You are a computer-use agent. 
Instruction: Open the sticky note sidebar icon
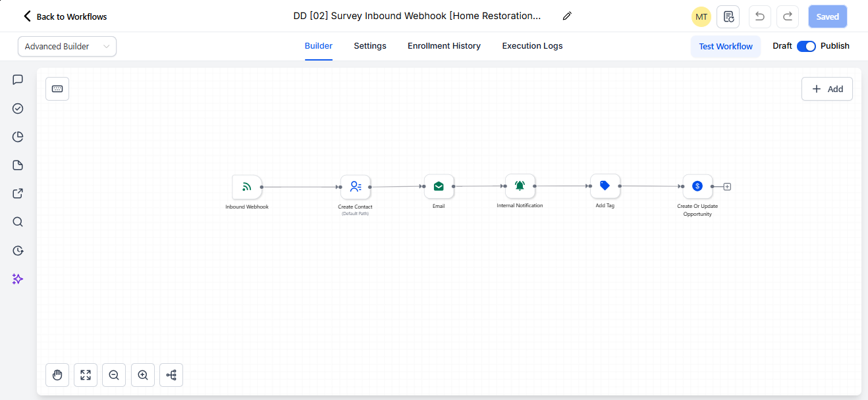[x=18, y=165]
